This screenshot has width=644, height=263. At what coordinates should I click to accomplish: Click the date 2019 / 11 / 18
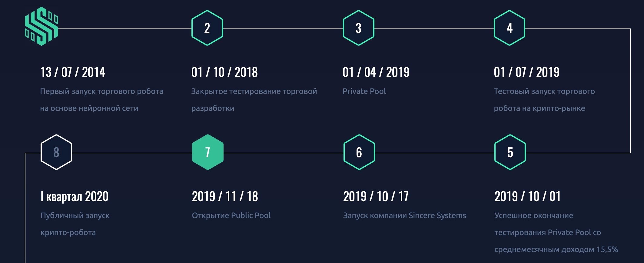point(225,197)
